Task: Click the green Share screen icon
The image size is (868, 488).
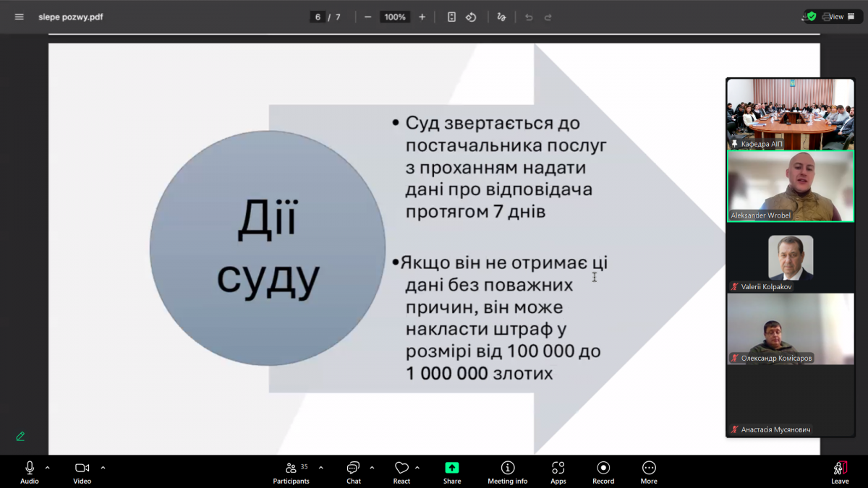Action: click(452, 468)
